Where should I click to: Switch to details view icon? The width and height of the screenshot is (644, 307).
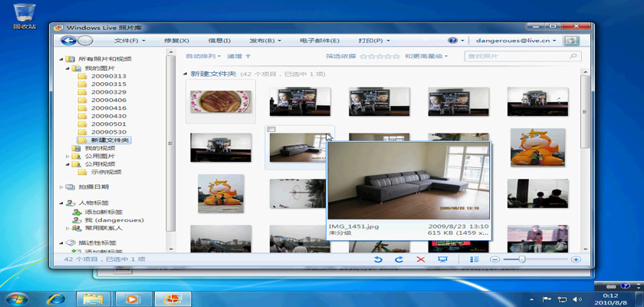pyautogui.click(x=475, y=260)
